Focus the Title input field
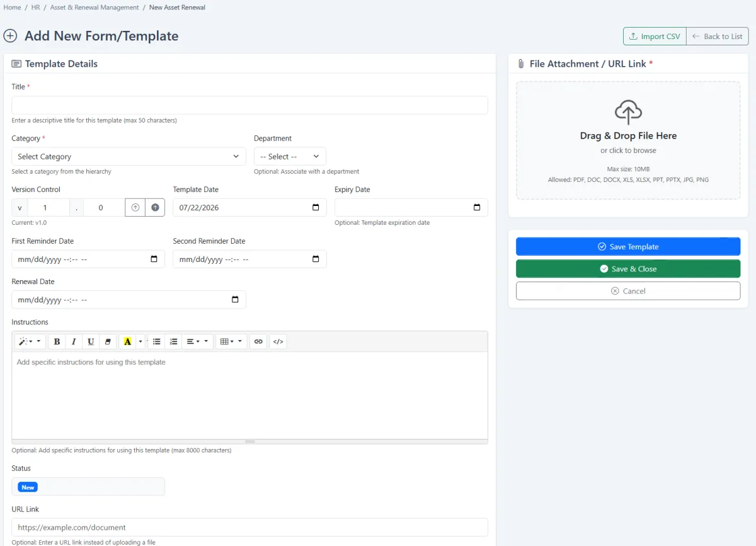This screenshot has width=756, height=546. coord(249,105)
